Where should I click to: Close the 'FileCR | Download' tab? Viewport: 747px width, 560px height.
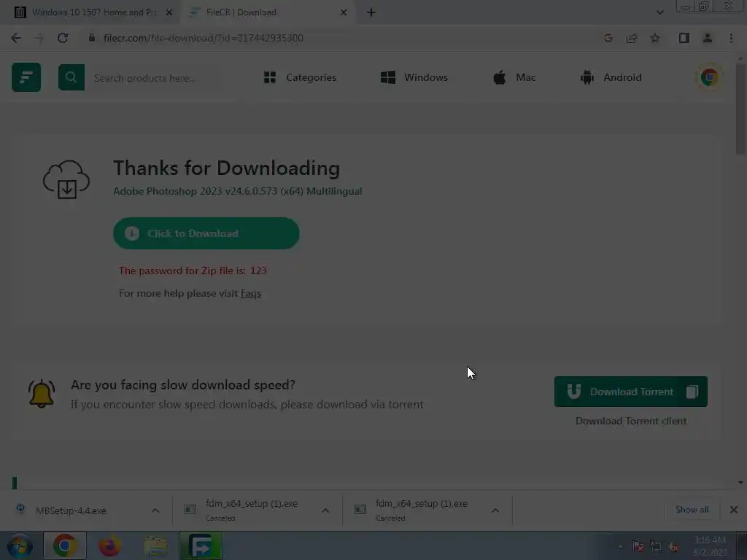(x=344, y=12)
